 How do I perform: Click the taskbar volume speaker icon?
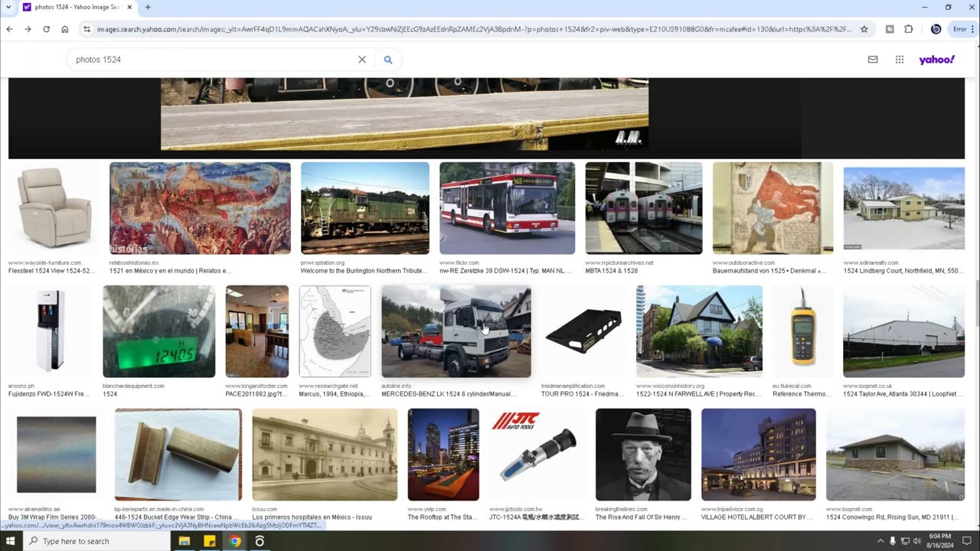click(917, 541)
